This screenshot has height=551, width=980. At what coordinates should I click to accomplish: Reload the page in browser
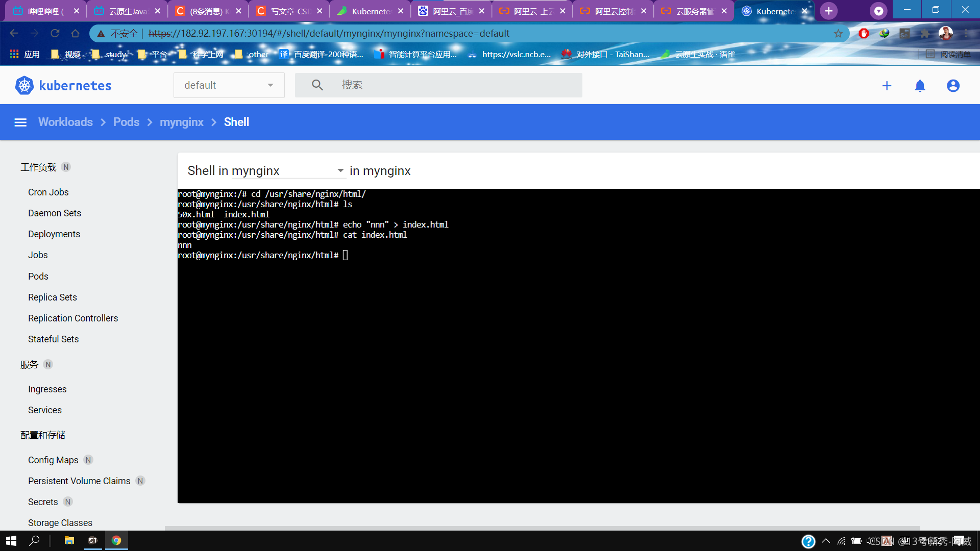pos(55,34)
